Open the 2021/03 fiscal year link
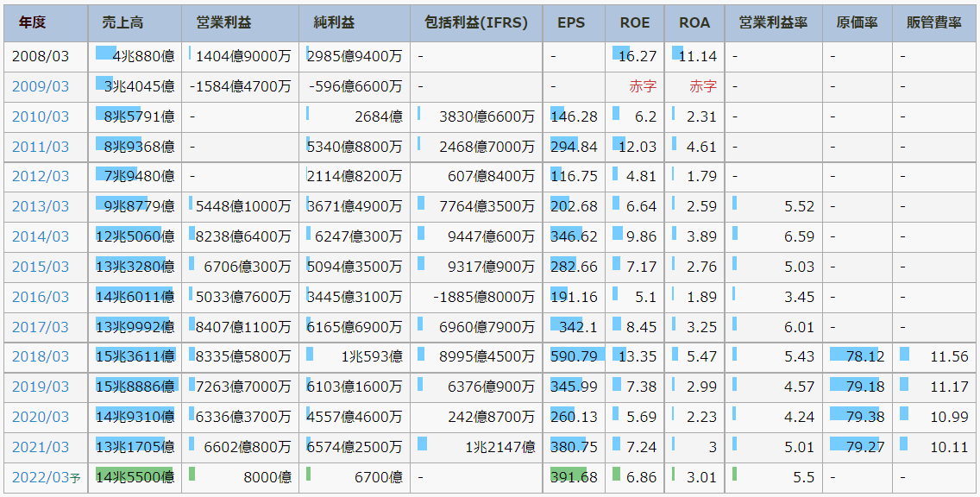Image resolution: width=980 pixels, height=497 pixels. point(41,447)
